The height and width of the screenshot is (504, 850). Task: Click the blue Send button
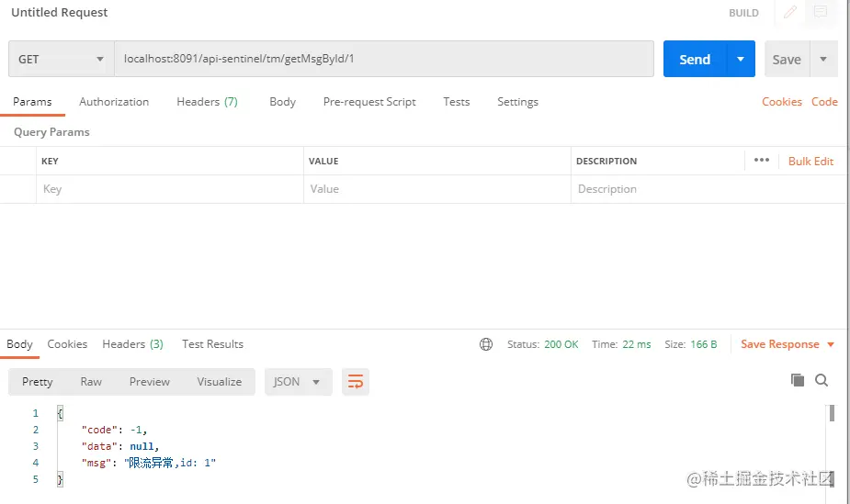coord(695,59)
